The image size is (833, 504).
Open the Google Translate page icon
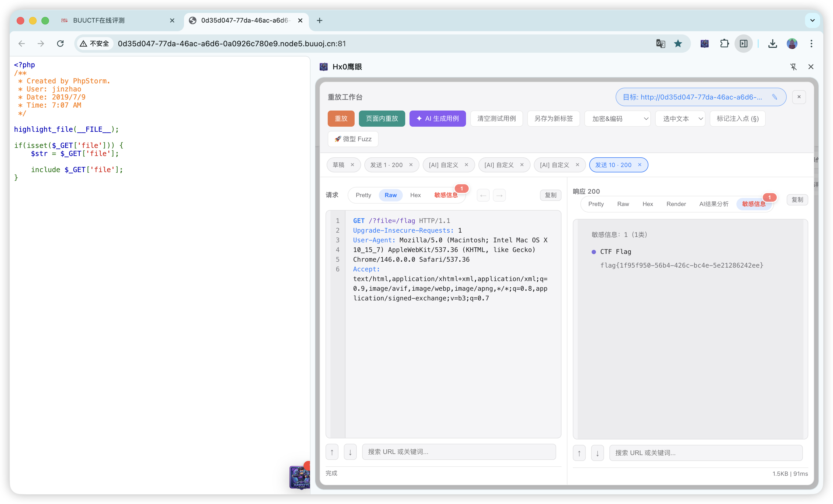point(660,44)
